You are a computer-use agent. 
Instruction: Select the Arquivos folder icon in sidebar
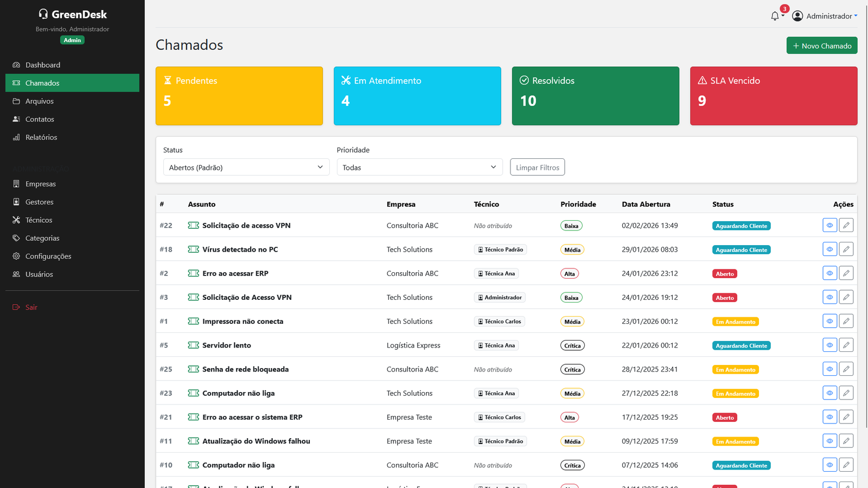[16, 101]
